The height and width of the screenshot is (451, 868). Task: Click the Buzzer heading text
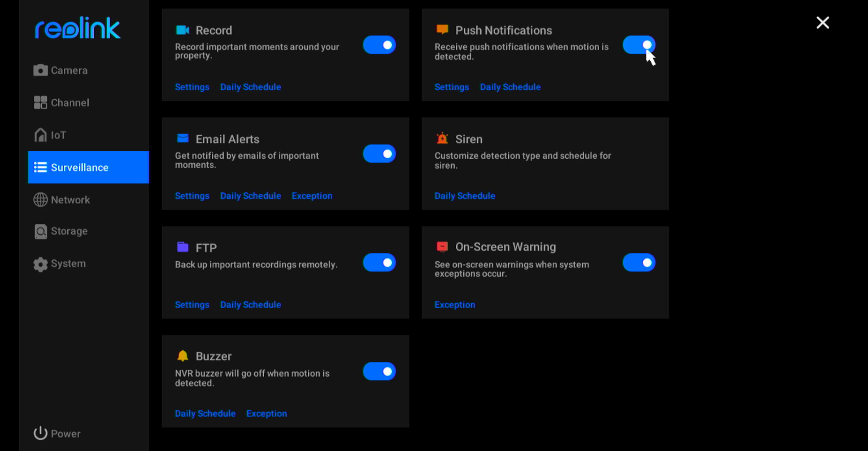tap(214, 356)
